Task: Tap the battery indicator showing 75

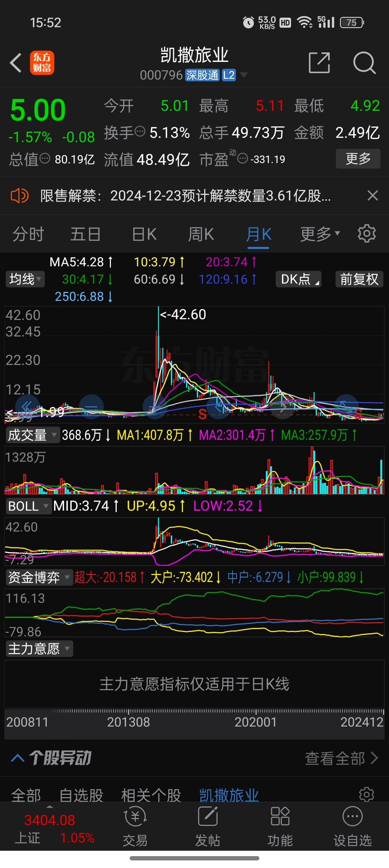Action: tap(352, 23)
